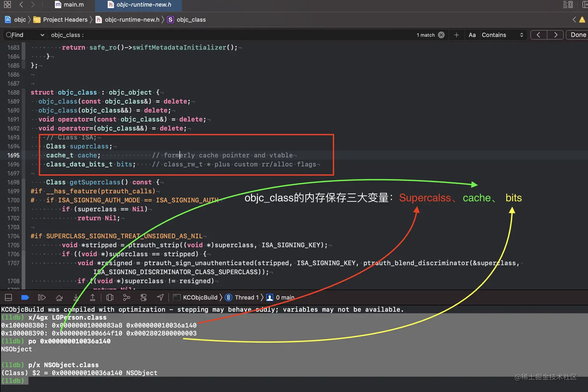Click 'ptrauth_strip' call on line 1705
Image resolution: width=588 pixels, height=392 pixels.
(154, 245)
